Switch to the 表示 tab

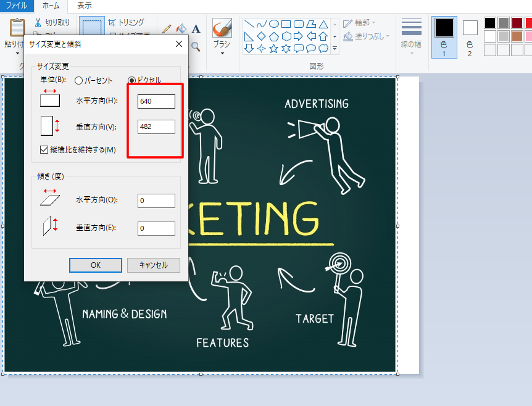(85, 6)
